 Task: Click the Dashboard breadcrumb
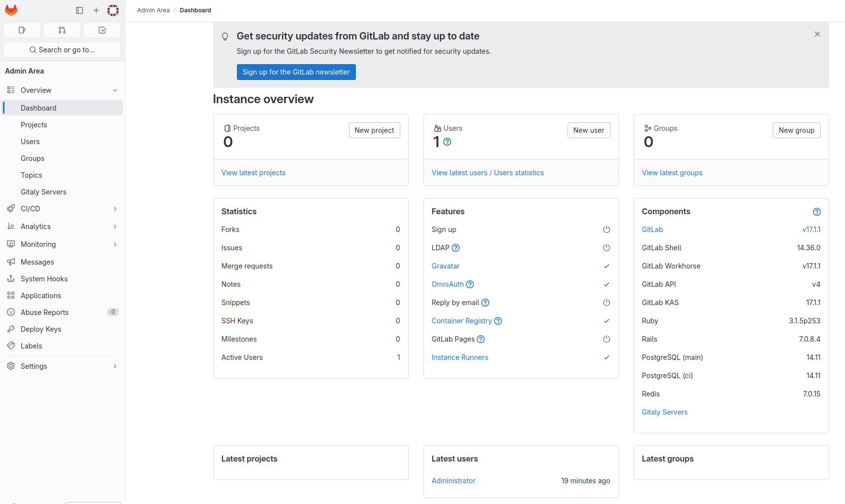pyautogui.click(x=195, y=10)
